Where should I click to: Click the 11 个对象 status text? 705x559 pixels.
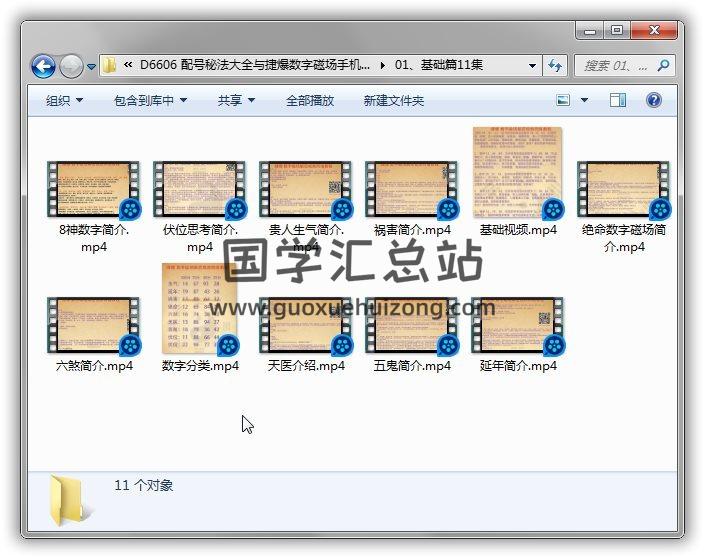[x=143, y=485]
